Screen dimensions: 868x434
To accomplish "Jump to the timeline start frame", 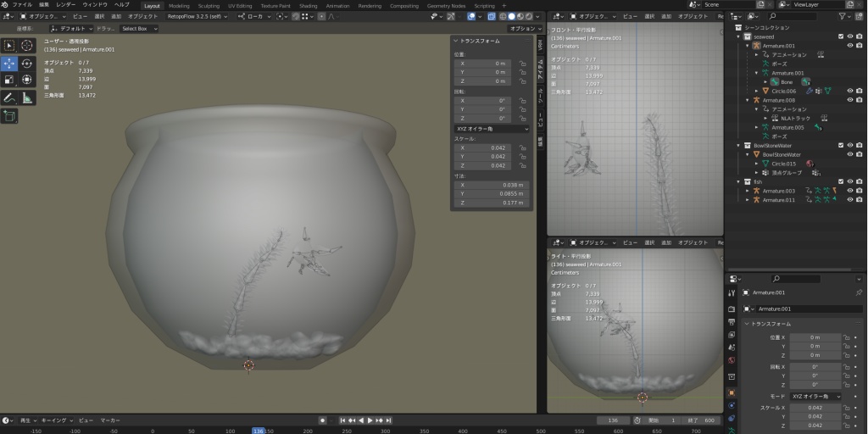I will (342, 420).
